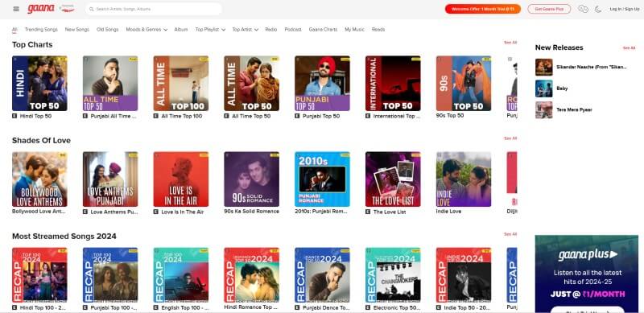The image size is (644, 313).
Task: Click the Gaana logo
Action: click(x=41, y=9)
